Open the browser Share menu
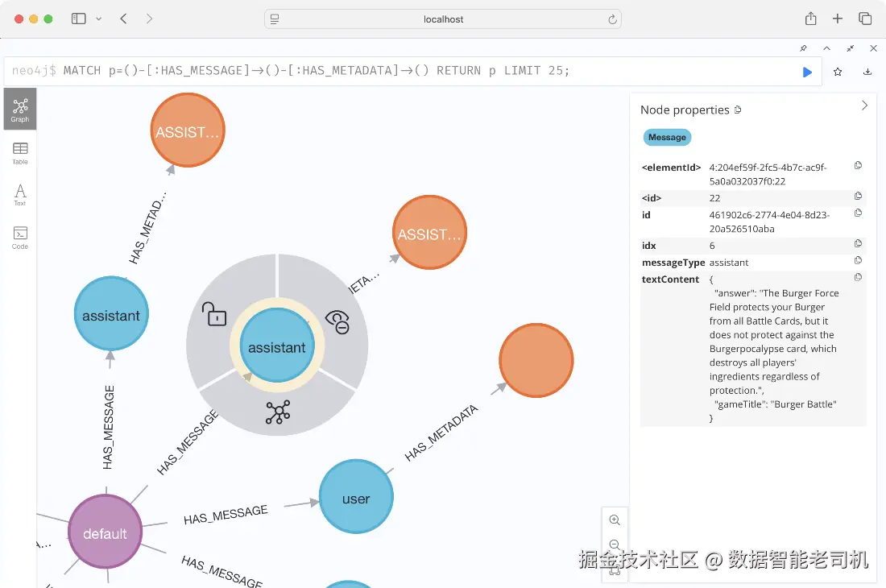The width and height of the screenshot is (886, 588). [811, 19]
